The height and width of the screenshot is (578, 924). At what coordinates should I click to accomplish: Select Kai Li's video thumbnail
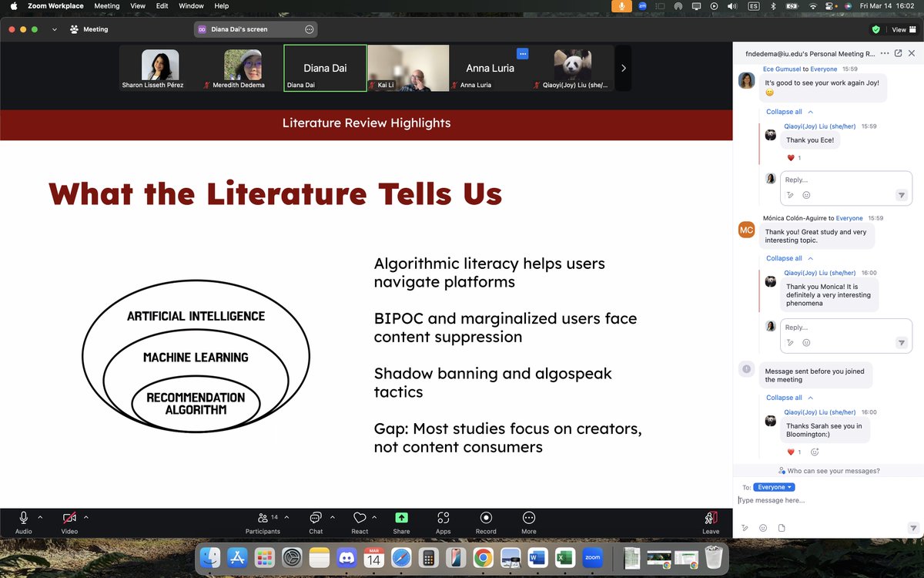click(x=408, y=68)
